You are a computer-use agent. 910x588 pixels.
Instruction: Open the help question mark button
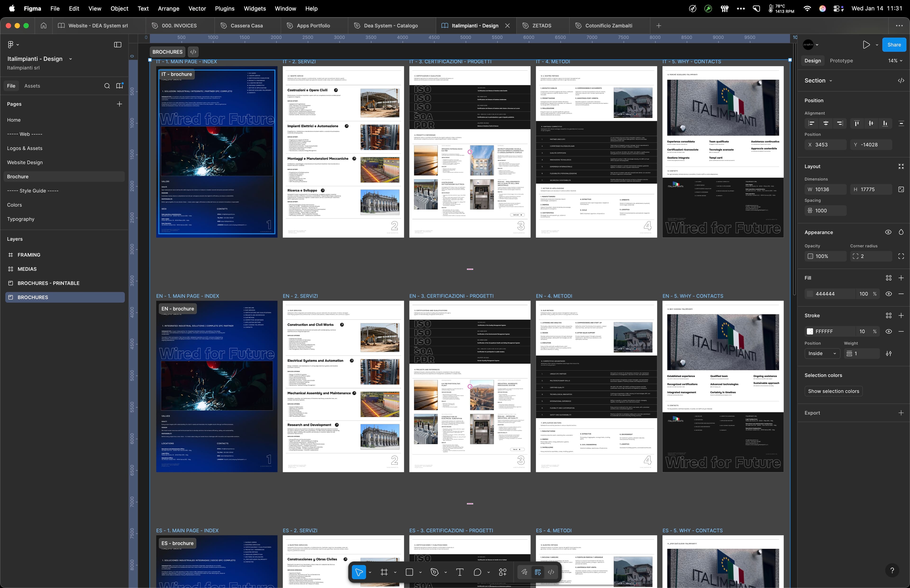pos(892,570)
